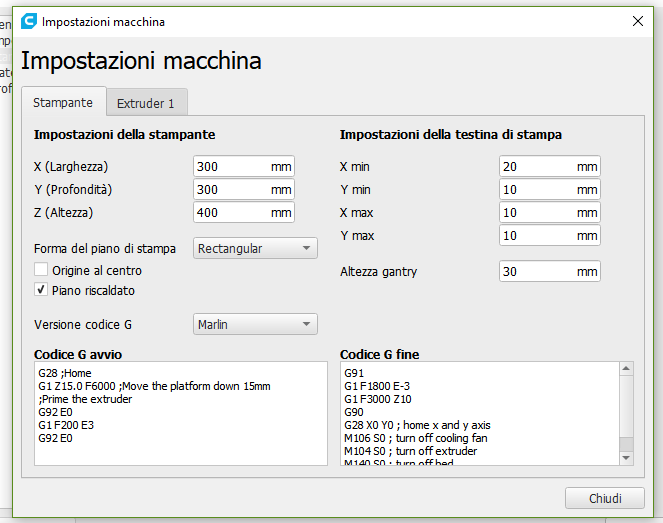Click the X min input field
663x523 pixels.
point(537,166)
